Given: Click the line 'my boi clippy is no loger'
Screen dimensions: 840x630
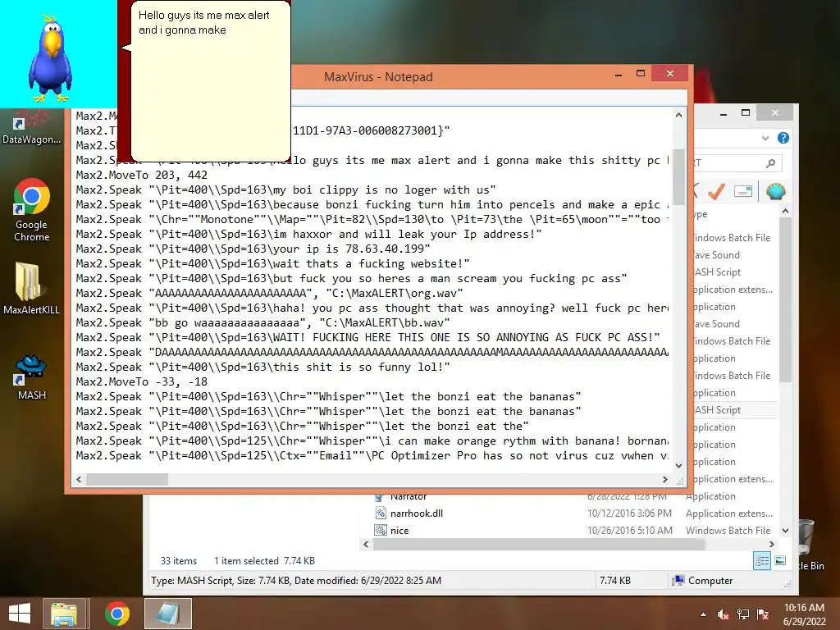Looking at the screenshot, I should [285, 190].
